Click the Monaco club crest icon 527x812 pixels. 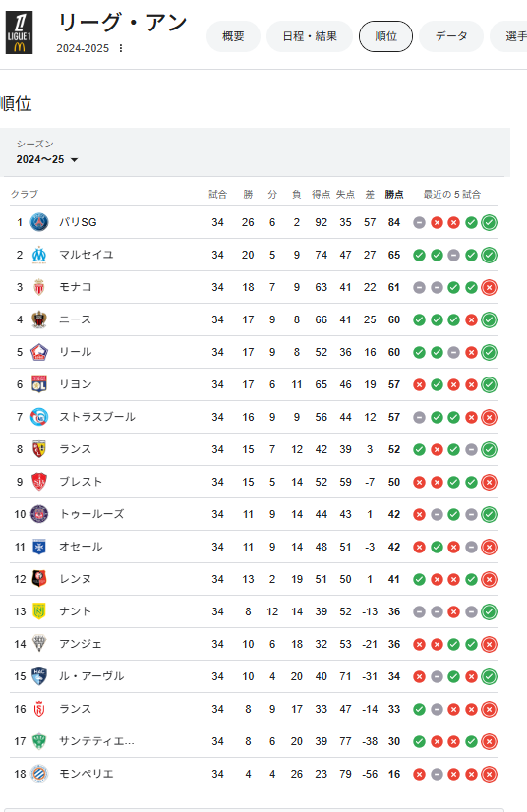(39, 287)
